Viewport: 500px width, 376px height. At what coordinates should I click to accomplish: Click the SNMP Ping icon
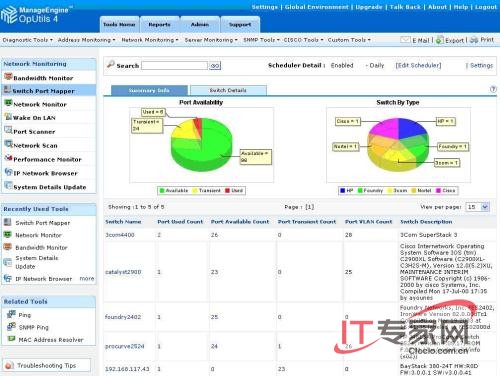tap(11, 326)
